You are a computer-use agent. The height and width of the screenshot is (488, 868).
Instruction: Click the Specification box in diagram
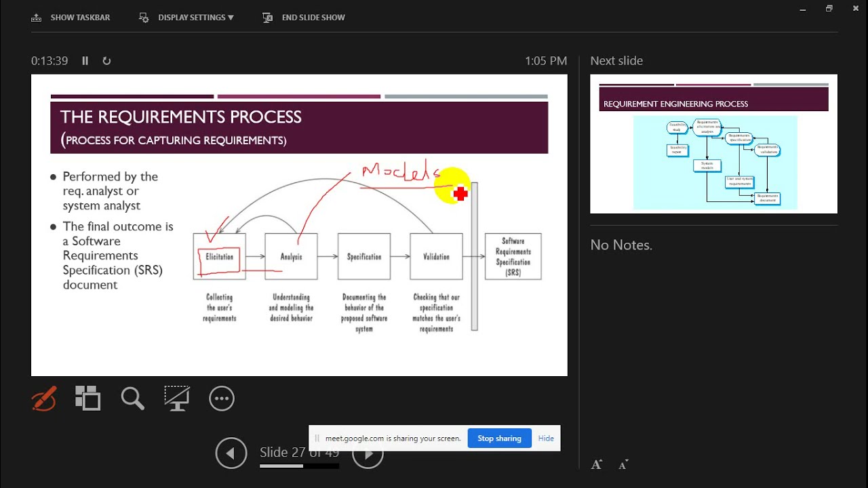pos(364,256)
